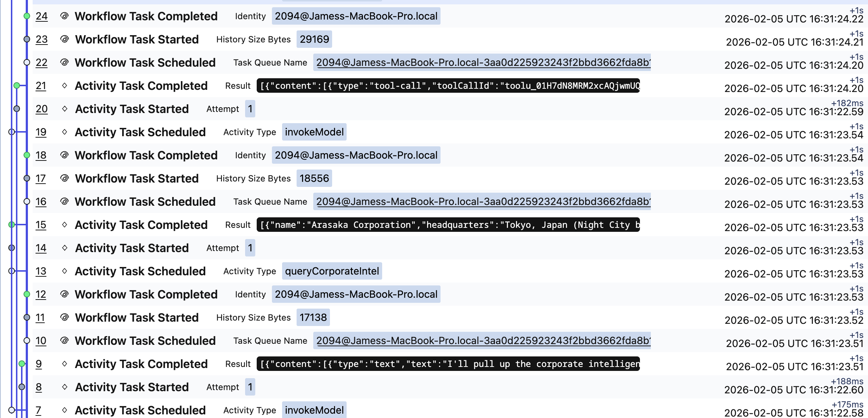The height and width of the screenshot is (418, 868).
Task: Follow Task Queue Name link on event 16
Action: click(x=483, y=201)
